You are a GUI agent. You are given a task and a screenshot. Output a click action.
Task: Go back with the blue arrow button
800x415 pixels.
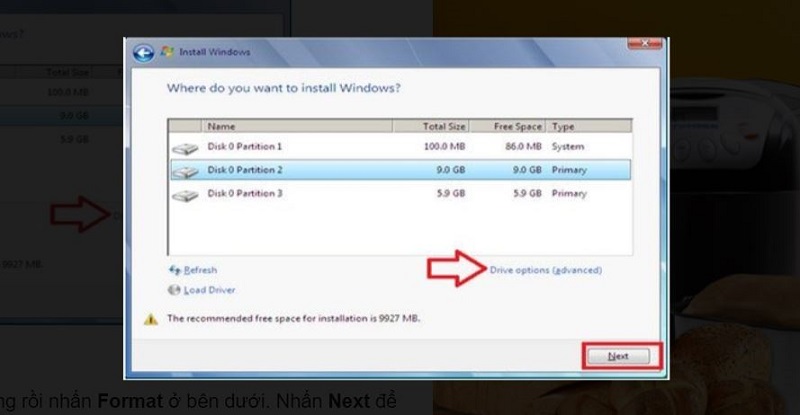click(143, 53)
